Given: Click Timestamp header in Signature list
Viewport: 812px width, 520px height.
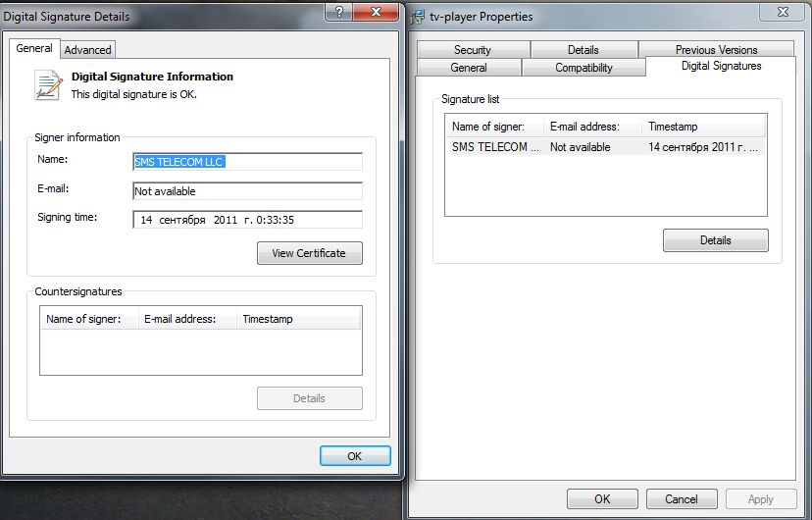Looking at the screenshot, I should click(703, 127).
